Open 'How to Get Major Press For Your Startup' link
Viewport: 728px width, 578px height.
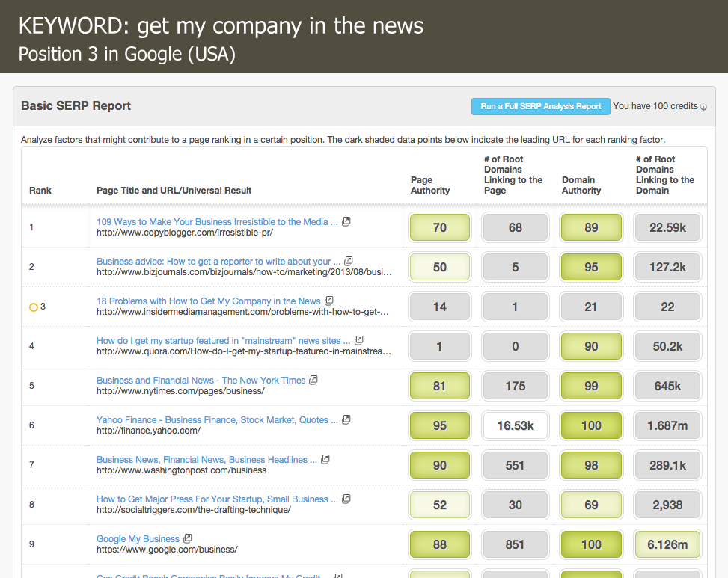[217, 499]
